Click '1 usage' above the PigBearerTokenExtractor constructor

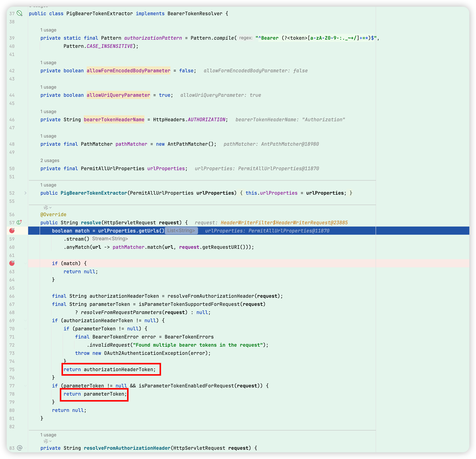(x=48, y=185)
